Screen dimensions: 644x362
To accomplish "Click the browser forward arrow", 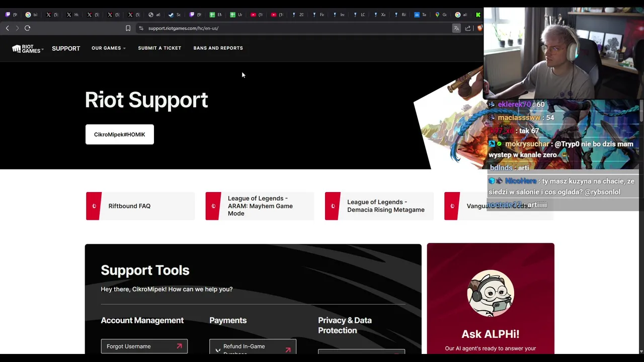I will click(17, 28).
